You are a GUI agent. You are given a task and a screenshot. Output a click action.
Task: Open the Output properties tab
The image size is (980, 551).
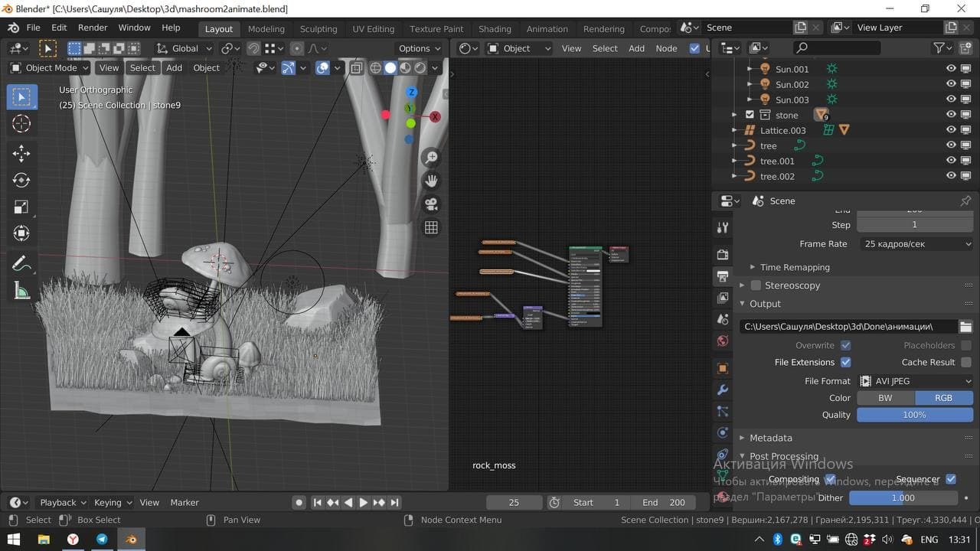tap(723, 275)
